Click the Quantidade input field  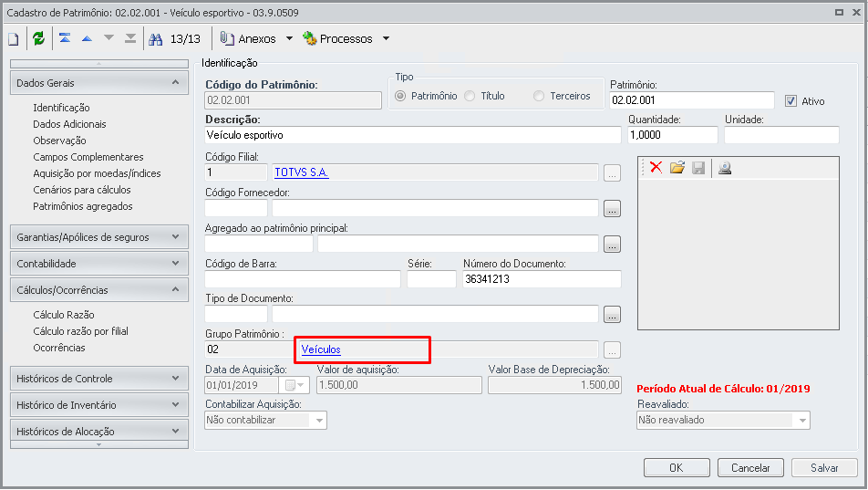coord(673,135)
